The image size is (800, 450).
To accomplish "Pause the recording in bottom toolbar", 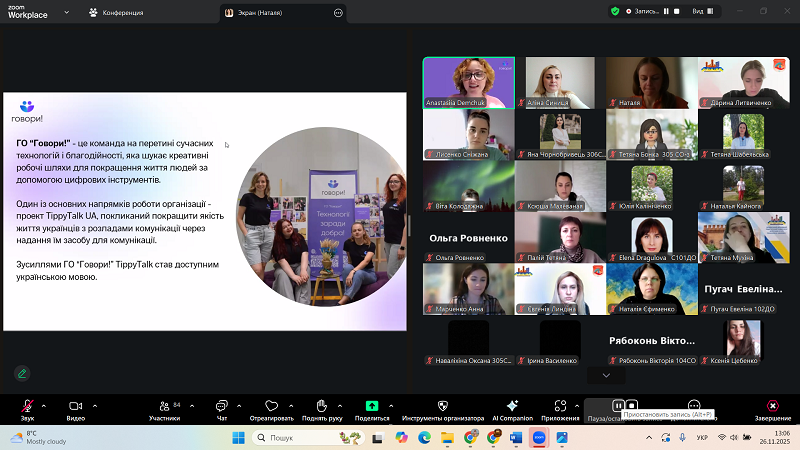I will tap(619, 406).
